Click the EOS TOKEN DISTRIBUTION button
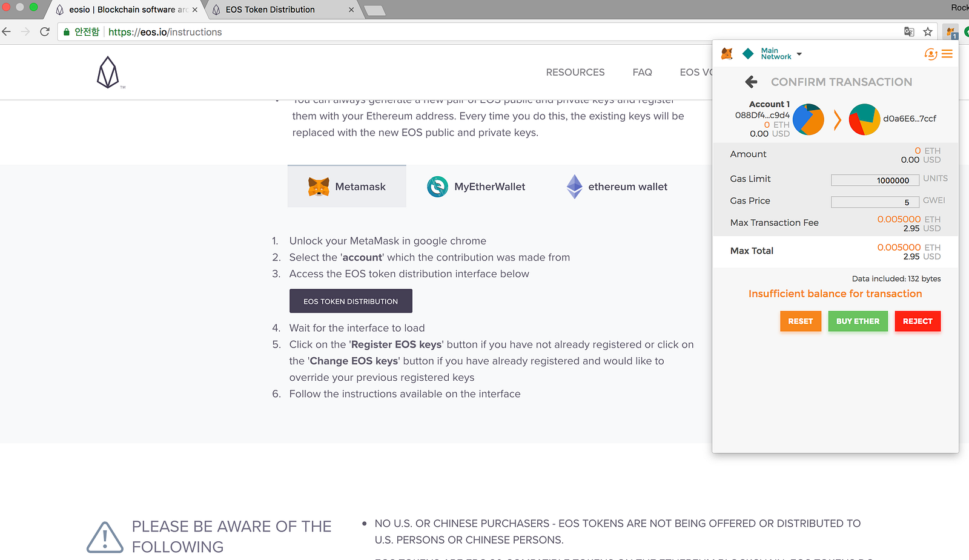This screenshot has height=560, width=969. [351, 301]
